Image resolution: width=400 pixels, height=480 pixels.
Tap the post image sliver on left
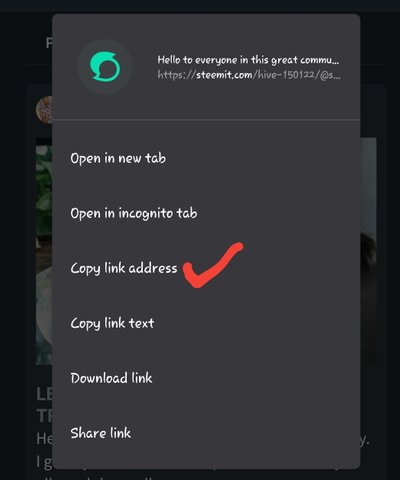click(x=44, y=252)
